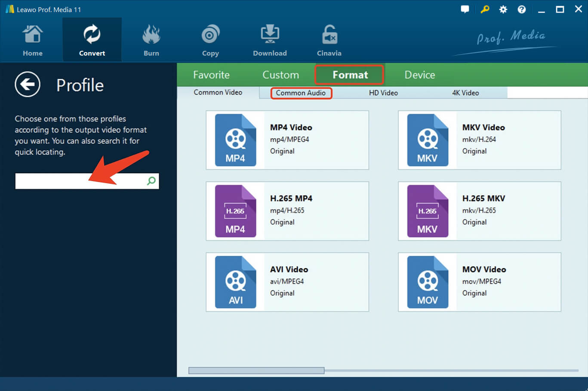This screenshot has width=588, height=391.
Task: Switch to the Device category
Action: point(419,74)
